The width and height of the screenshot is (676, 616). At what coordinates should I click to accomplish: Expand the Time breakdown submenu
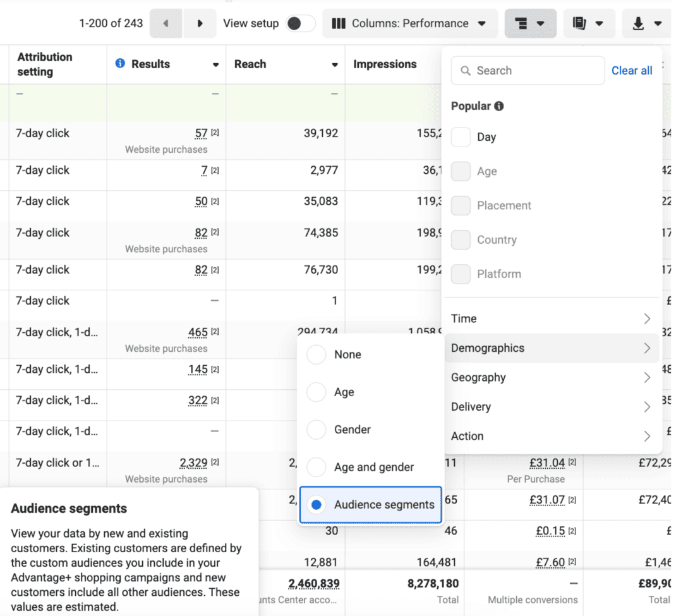point(552,318)
